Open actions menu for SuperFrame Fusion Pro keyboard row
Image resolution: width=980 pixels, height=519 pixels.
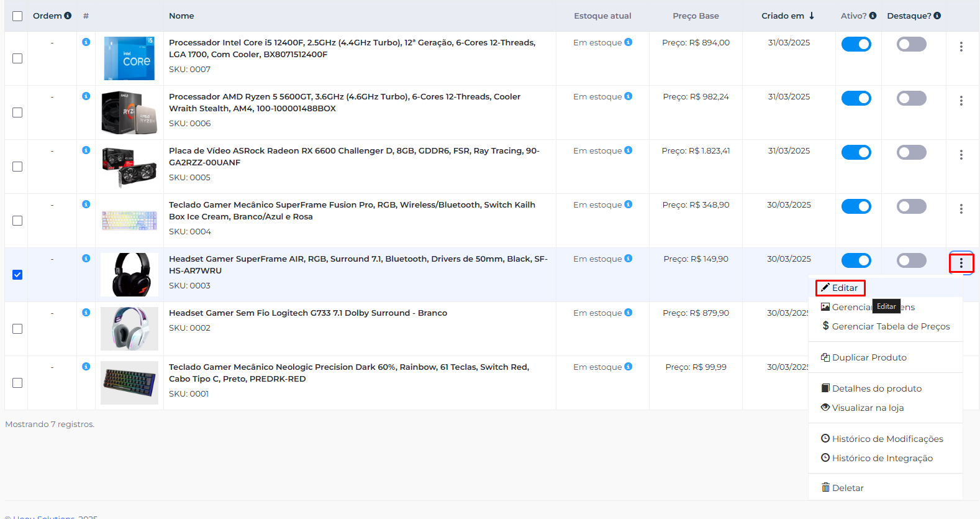tap(961, 209)
